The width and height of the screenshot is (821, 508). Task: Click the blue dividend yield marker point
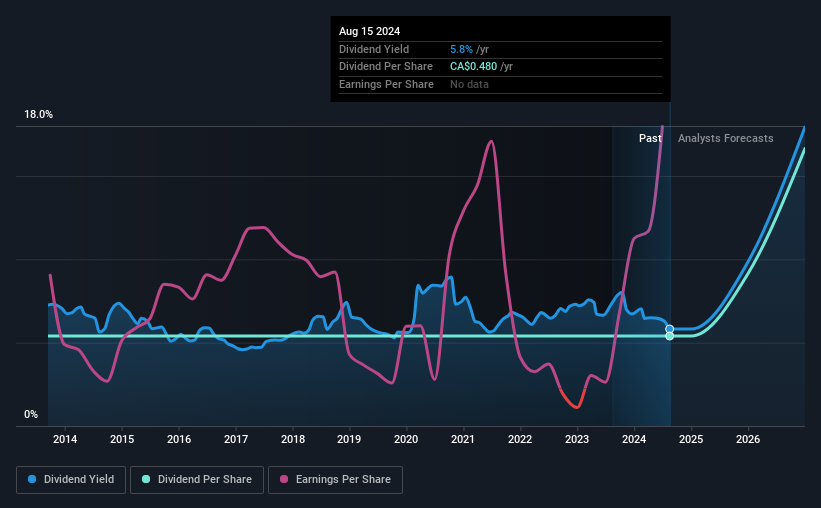point(669,329)
